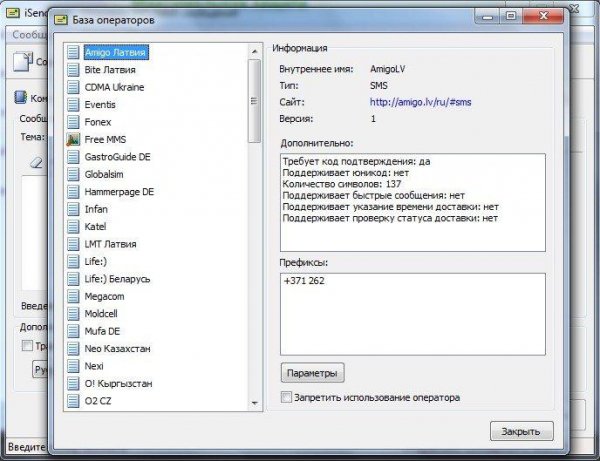Click the Amigo Латвия operator icon
The image size is (600, 461).
(x=73, y=52)
